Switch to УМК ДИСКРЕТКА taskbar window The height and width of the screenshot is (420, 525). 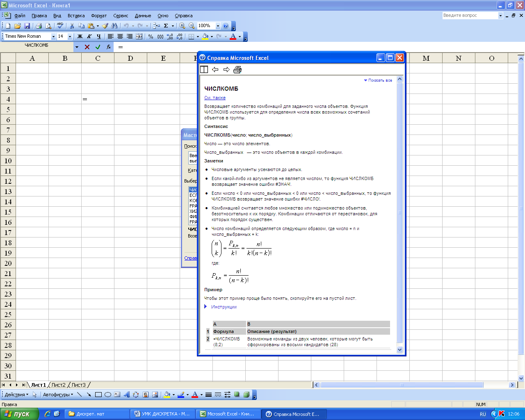tap(162, 414)
